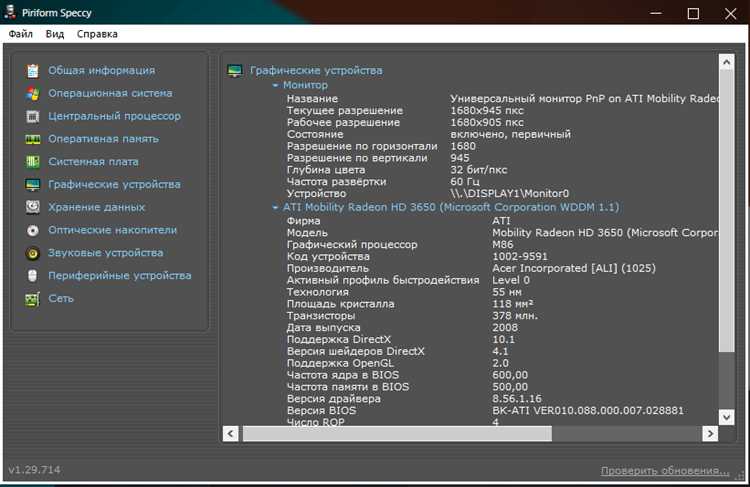
Task: Click the Проверить обновления link
Action: pos(665,470)
